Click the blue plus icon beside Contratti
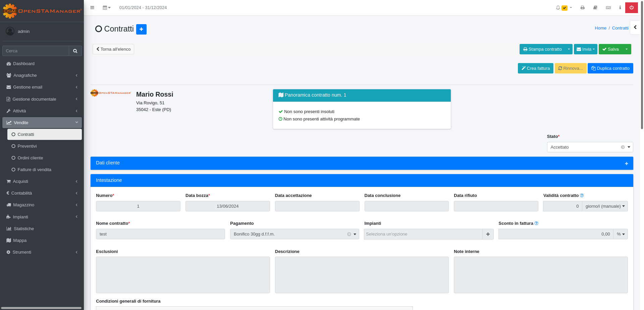Viewport: 644px width, 310px height. (141, 29)
